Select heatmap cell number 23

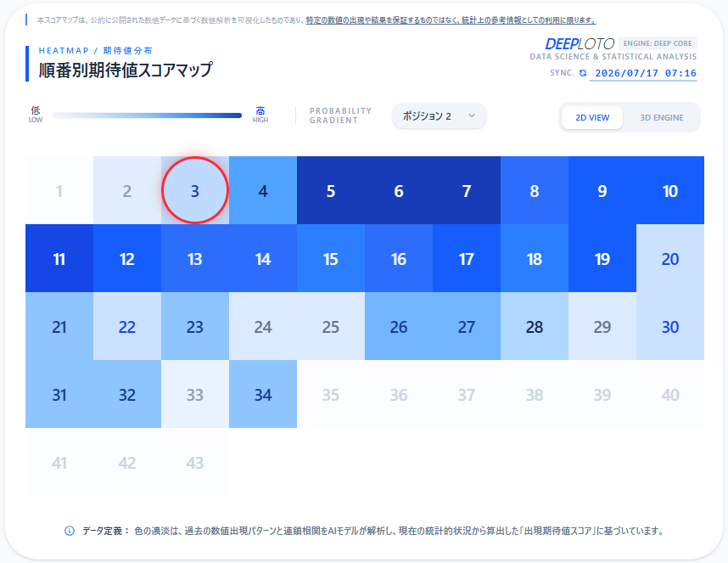[x=195, y=326]
